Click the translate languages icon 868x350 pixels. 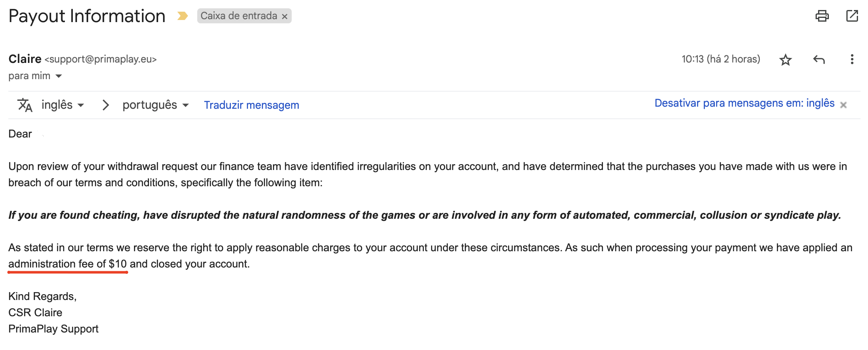tap(25, 105)
